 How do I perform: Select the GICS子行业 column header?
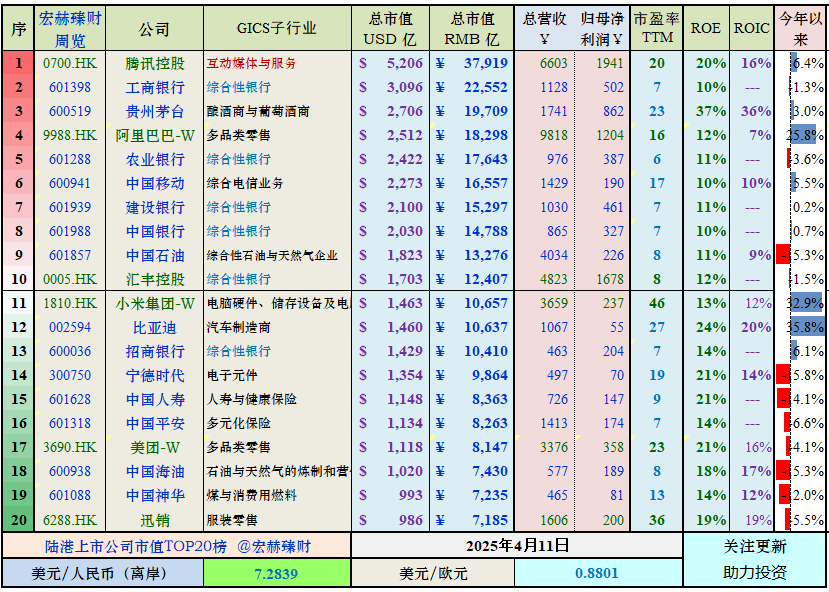coord(277,29)
